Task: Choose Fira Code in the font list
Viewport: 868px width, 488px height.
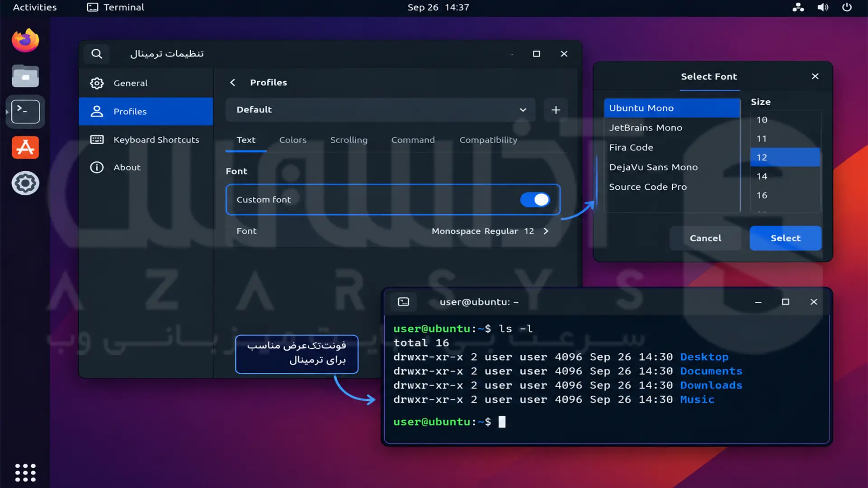Action: click(672, 147)
